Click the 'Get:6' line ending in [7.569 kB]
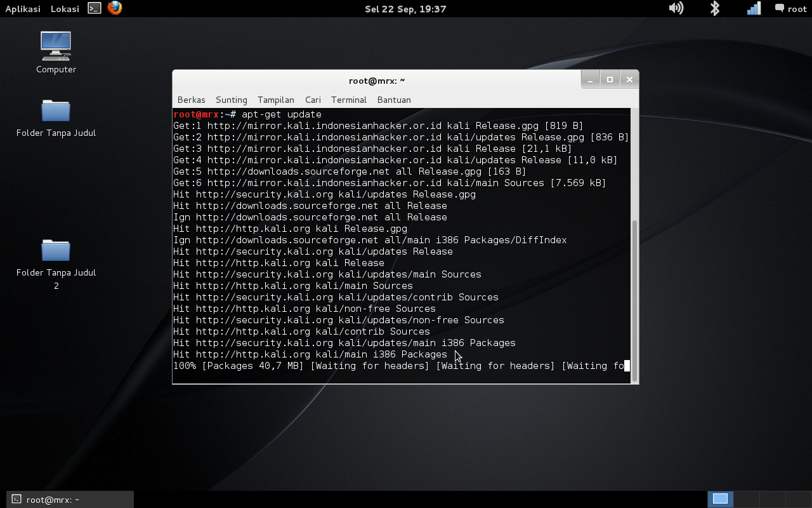Viewport: 812px width, 508px height. [x=390, y=183]
